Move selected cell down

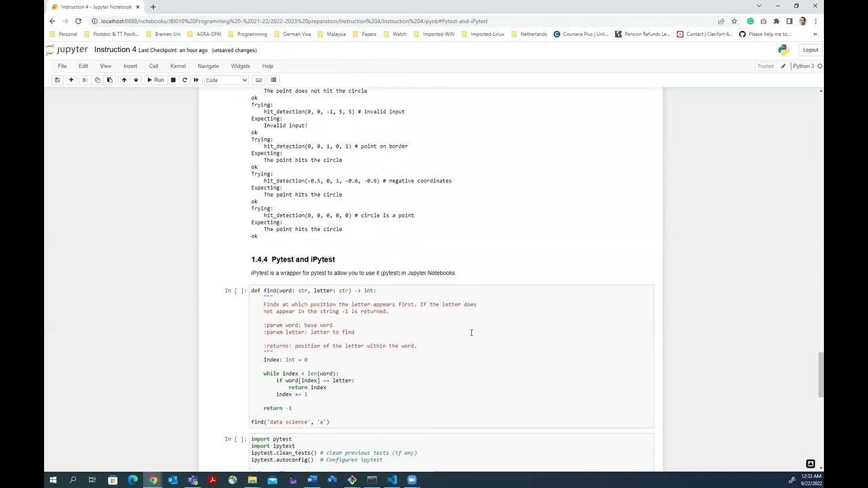point(136,80)
